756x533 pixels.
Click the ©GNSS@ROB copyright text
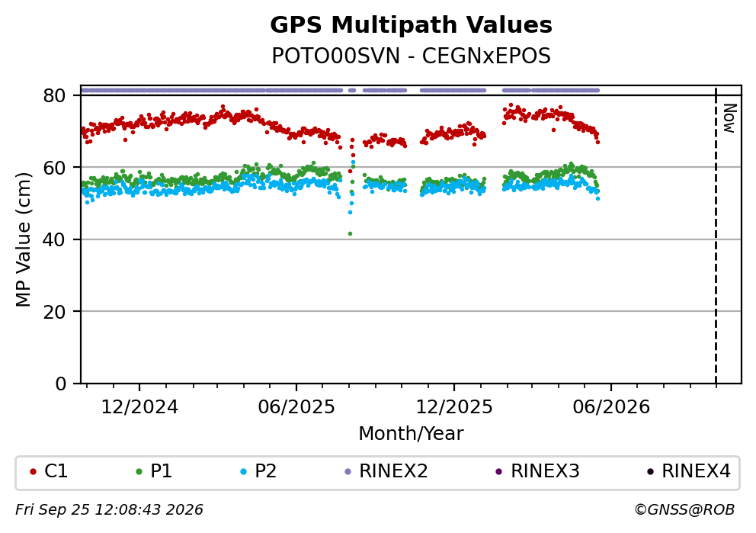[x=684, y=510]
